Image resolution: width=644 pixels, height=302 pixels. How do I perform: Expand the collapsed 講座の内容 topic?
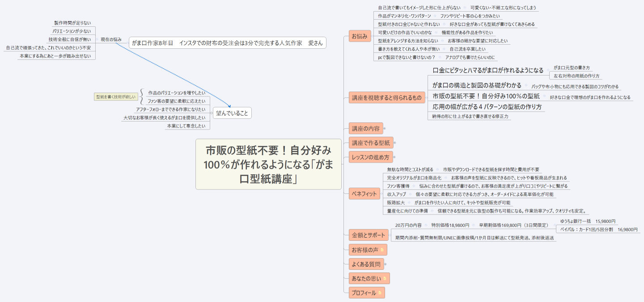click(x=385, y=129)
